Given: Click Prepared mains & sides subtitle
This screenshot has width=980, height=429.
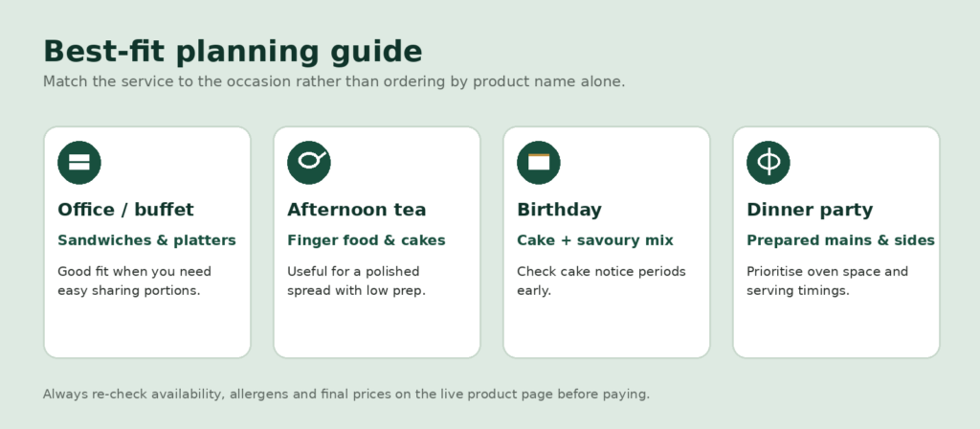Looking at the screenshot, I should click(x=840, y=240).
